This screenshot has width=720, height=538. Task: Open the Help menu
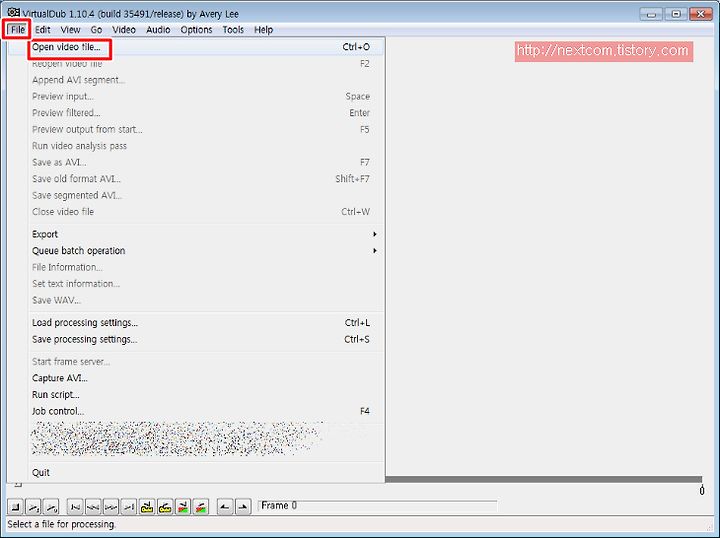click(264, 30)
